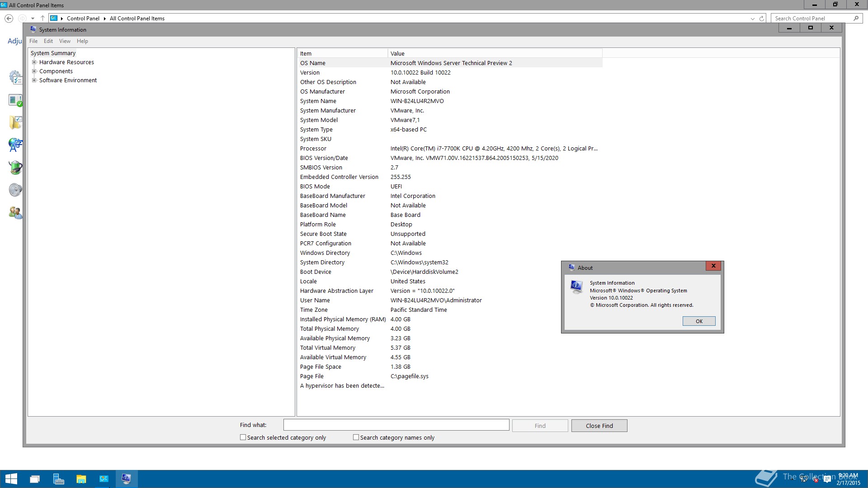Viewport: 868px width, 488px height.
Task: Launch Server Manager from the taskbar
Action: tap(58, 479)
